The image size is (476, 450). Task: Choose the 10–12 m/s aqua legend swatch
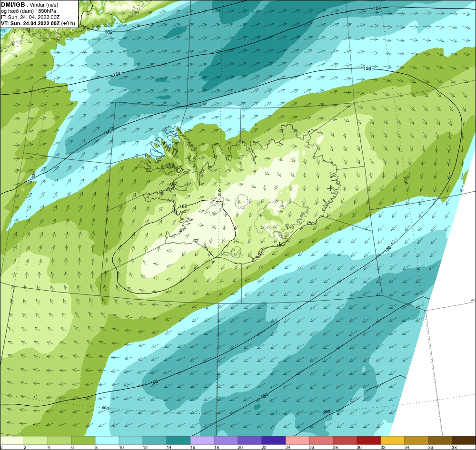tap(131, 440)
